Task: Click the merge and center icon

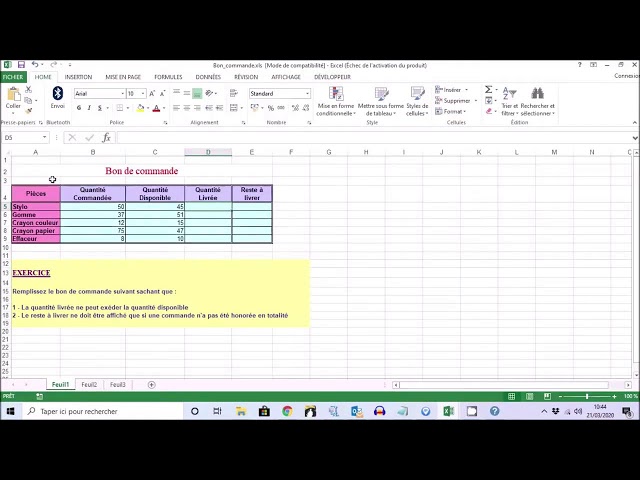Action: point(234,108)
